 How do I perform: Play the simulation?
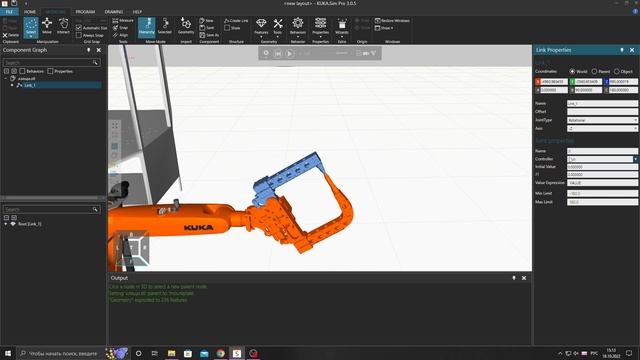[289, 53]
